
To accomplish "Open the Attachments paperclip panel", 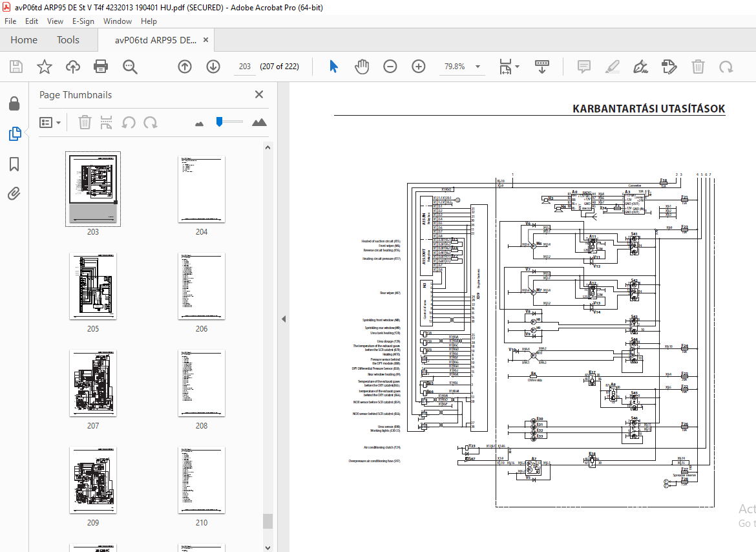I will 14,194.
